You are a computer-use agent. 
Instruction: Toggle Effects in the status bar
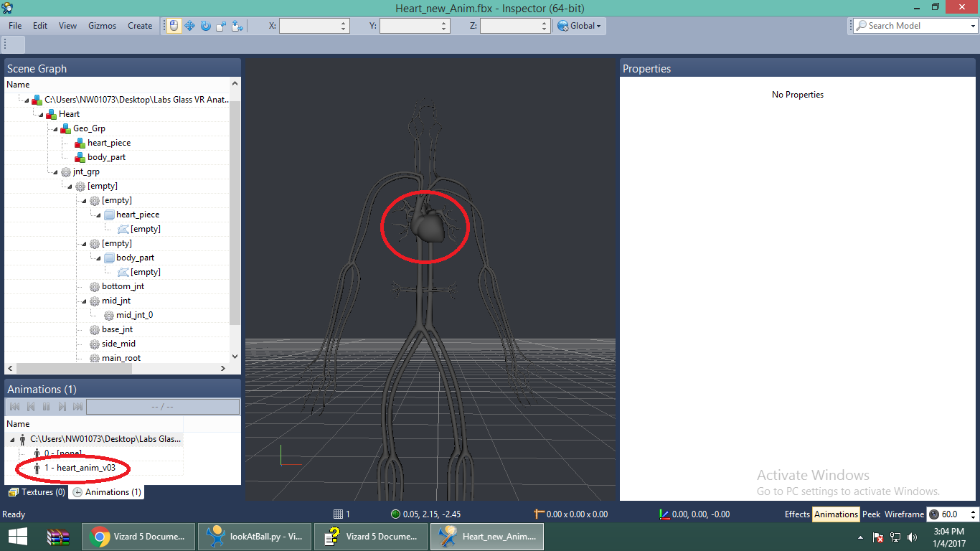[x=796, y=514]
